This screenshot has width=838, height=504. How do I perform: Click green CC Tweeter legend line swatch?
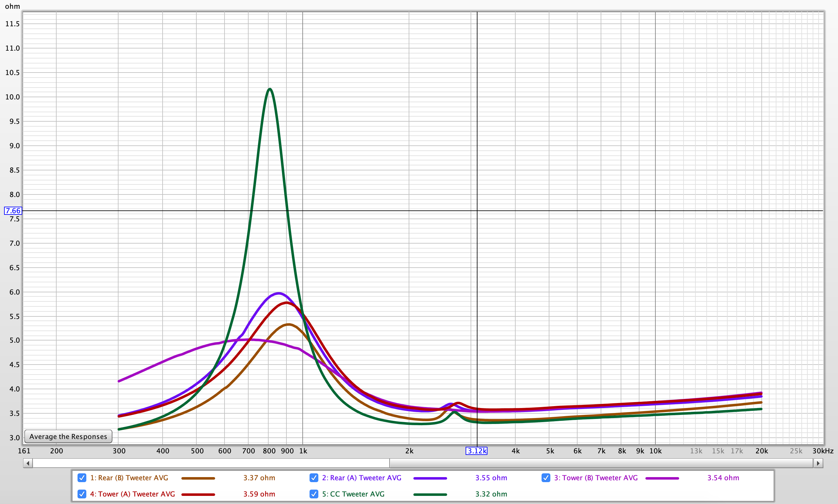pos(430,495)
